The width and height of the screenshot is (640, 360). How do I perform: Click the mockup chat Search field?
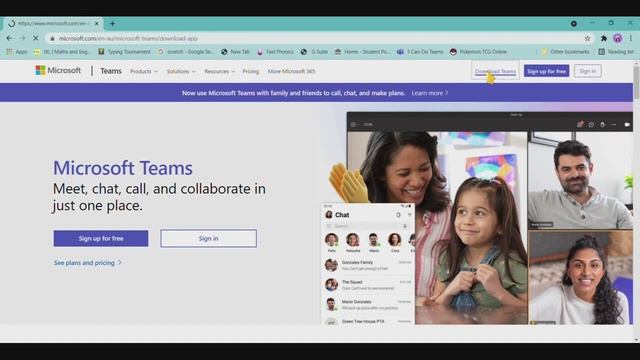[x=367, y=226]
